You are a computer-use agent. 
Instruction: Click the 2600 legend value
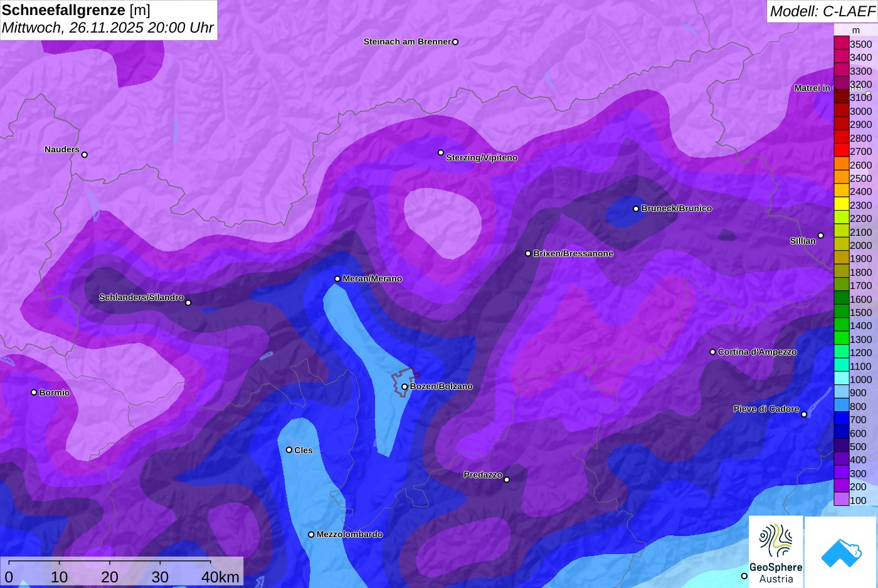(861, 165)
